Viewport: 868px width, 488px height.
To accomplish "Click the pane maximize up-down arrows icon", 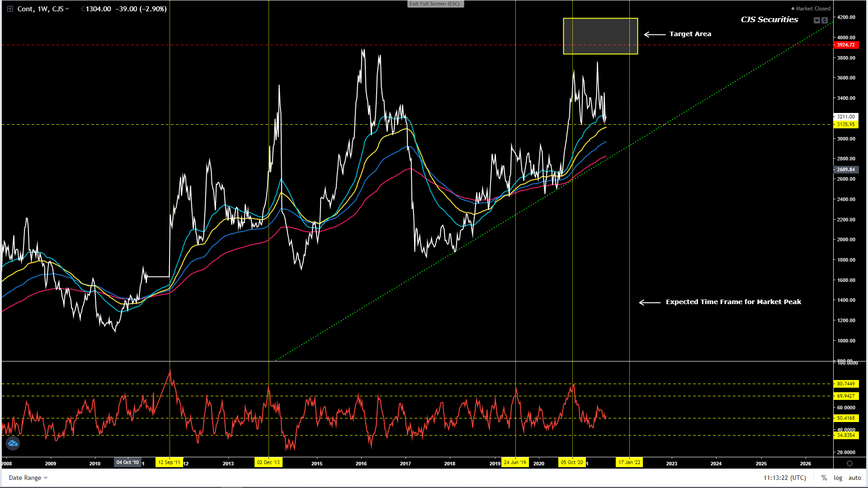I will click(x=825, y=20).
